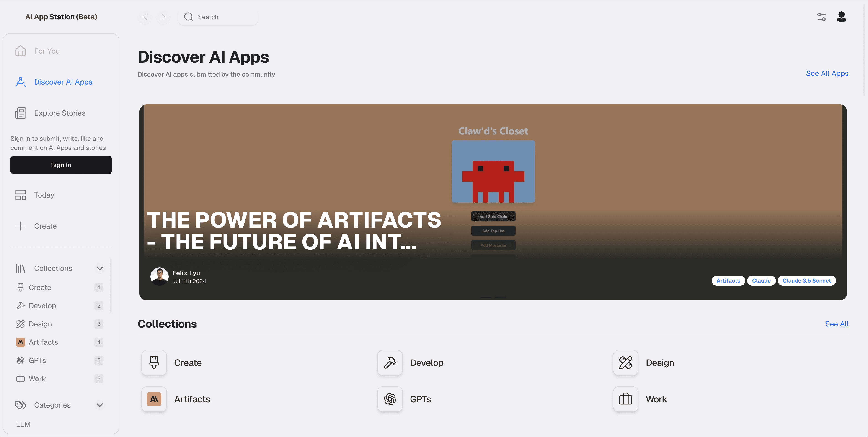
Task: Click the Categories tag icon in sidebar
Action: (x=20, y=405)
